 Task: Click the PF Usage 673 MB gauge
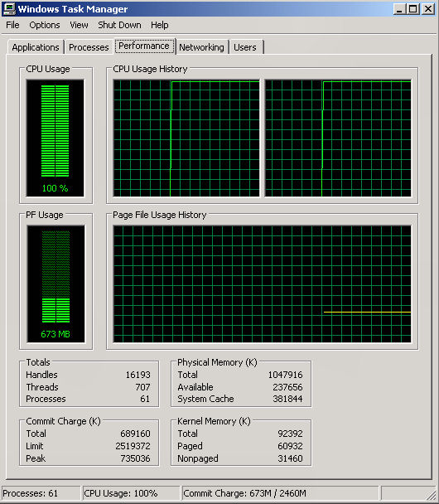click(x=55, y=283)
